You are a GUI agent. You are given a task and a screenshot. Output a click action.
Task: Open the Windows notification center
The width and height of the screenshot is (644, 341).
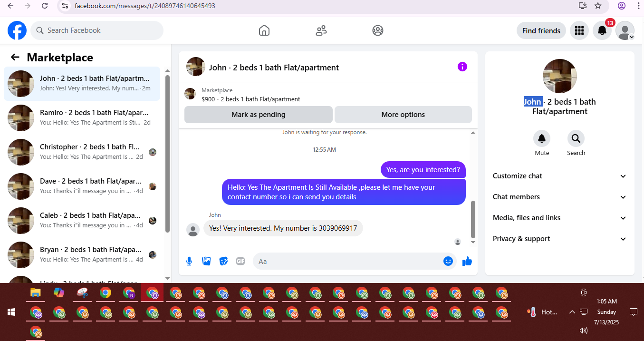[x=633, y=312]
